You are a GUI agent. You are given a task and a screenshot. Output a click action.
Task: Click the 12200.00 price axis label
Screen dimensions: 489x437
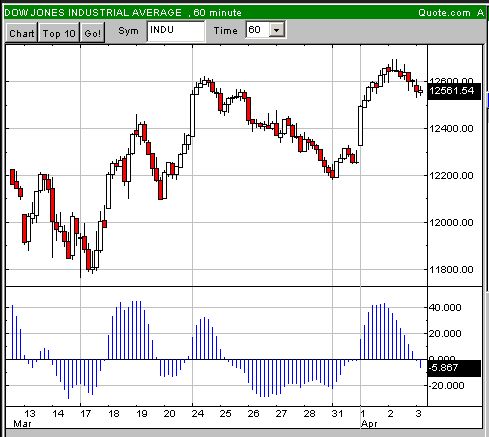click(x=452, y=175)
